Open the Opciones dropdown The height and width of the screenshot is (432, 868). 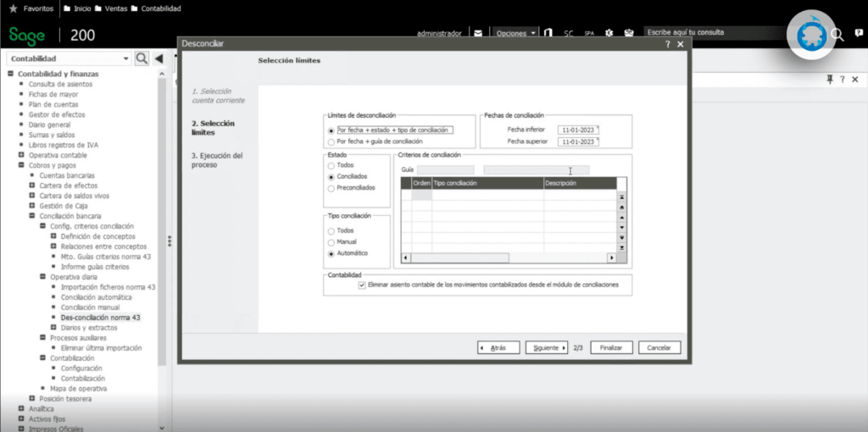click(515, 34)
